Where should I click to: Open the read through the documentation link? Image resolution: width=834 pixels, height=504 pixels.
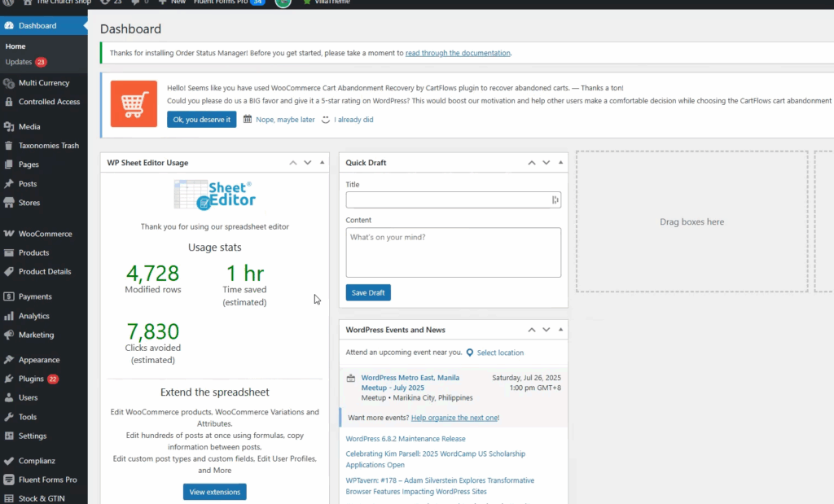[x=458, y=53]
